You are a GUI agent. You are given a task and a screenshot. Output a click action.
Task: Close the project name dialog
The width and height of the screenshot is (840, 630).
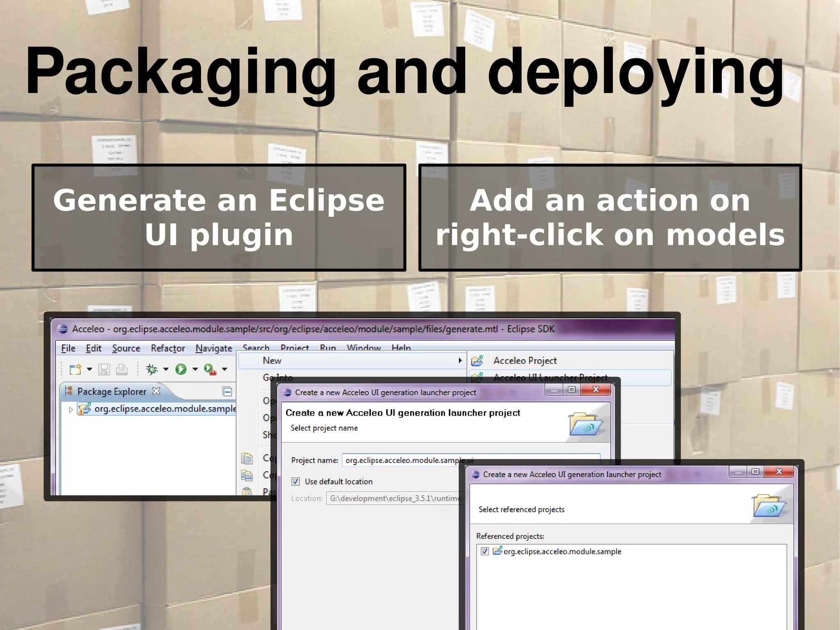coord(596,389)
